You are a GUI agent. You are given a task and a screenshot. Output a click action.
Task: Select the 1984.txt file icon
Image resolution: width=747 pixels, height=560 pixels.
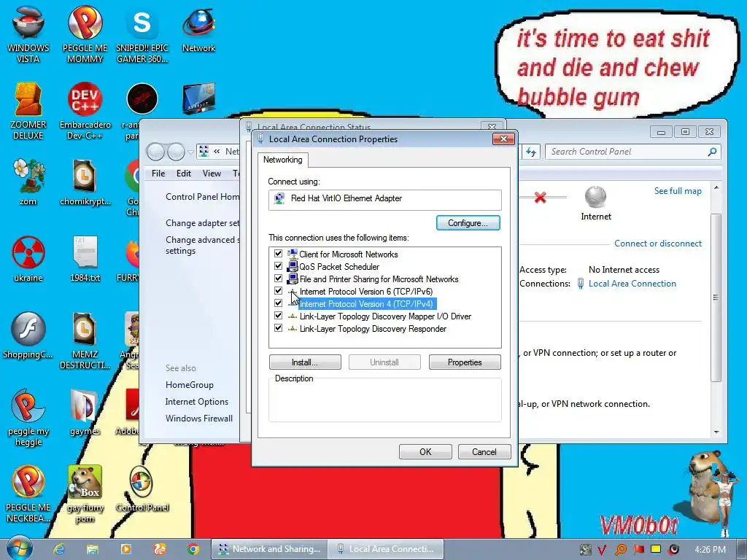coord(85,258)
